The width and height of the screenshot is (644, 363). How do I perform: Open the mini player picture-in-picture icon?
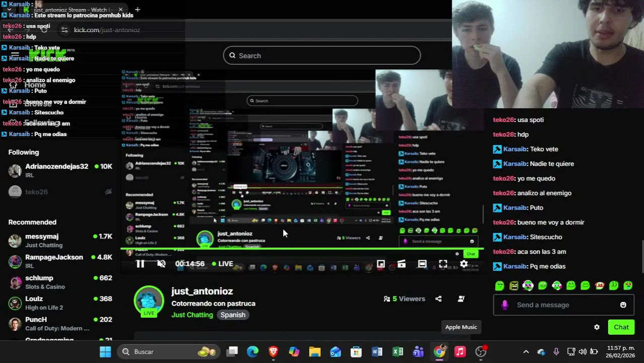380,264
